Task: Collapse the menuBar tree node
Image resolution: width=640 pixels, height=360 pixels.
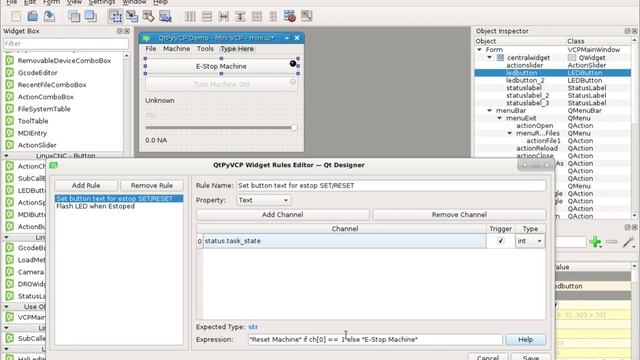Action: point(489,111)
